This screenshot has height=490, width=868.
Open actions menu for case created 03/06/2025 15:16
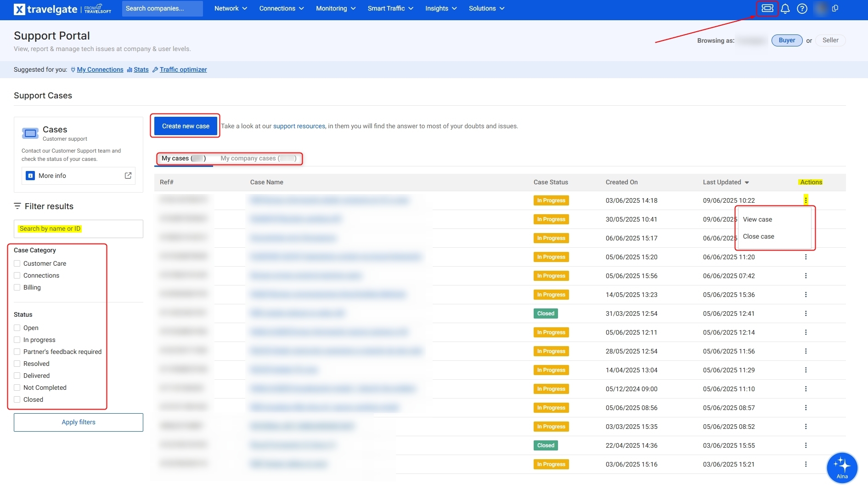tap(806, 464)
